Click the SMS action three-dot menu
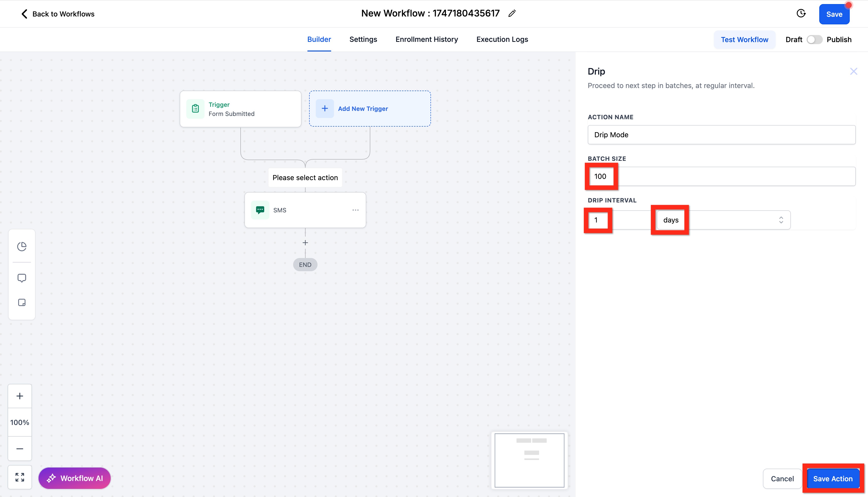This screenshot has width=868, height=497. 355,210
